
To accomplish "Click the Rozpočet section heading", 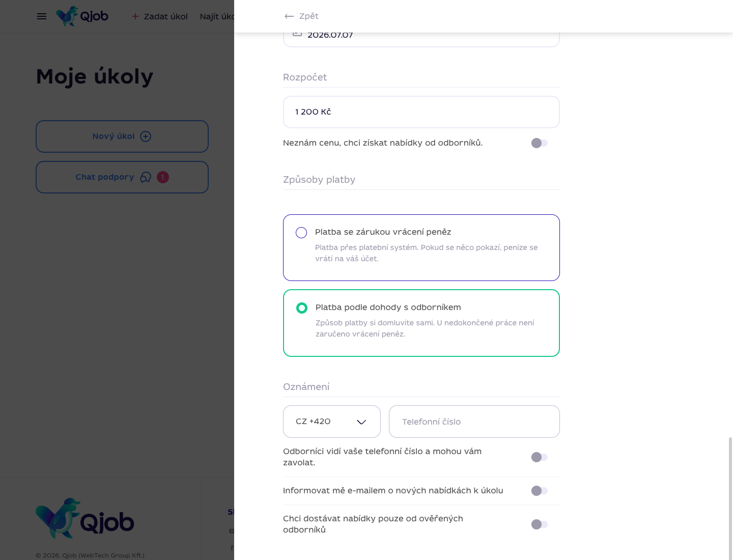I will click(x=305, y=77).
